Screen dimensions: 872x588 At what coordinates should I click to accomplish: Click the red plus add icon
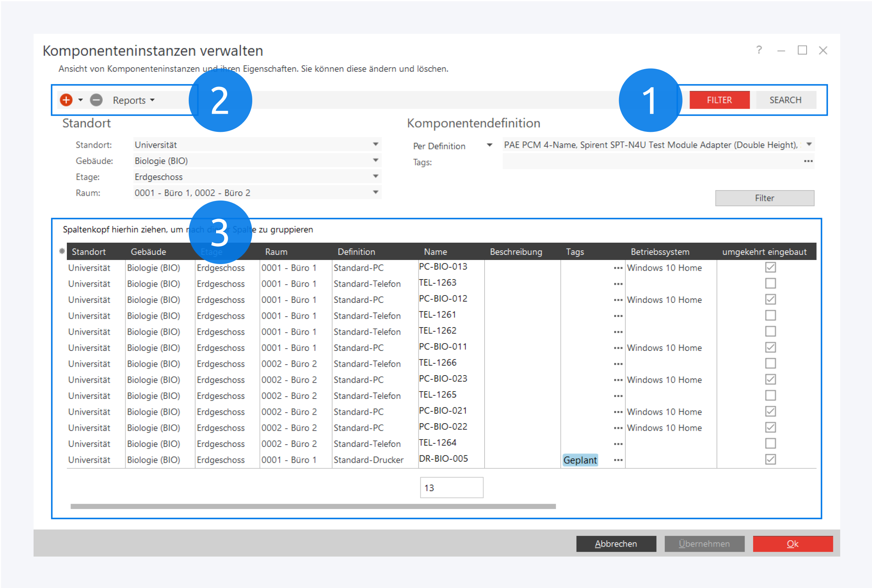[66, 100]
